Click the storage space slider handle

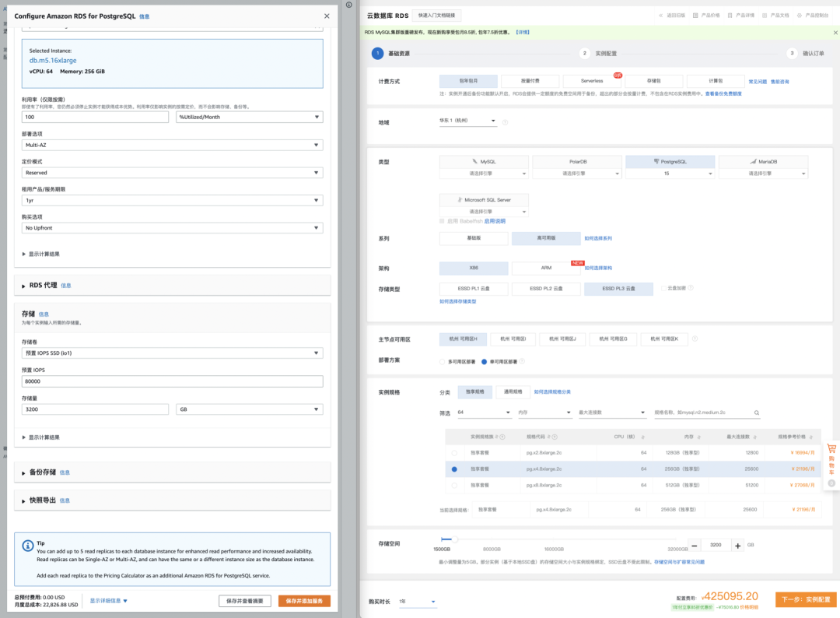click(x=443, y=539)
